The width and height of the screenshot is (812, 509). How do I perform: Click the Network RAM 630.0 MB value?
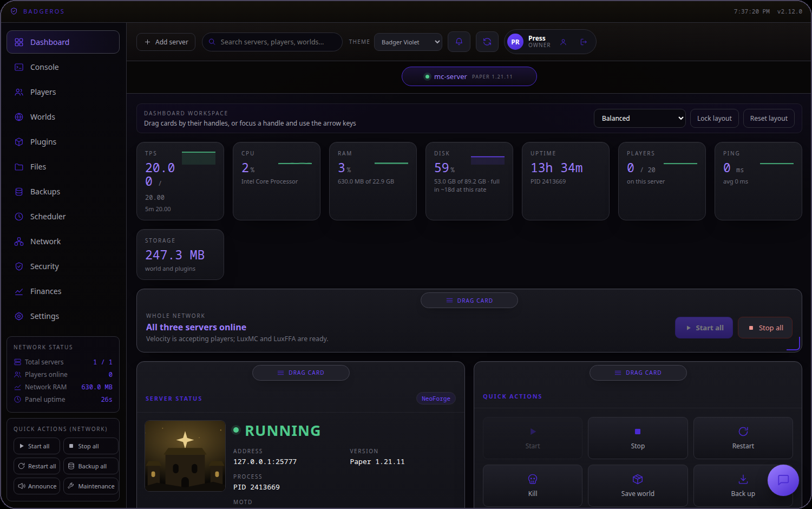pyautogui.click(x=97, y=387)
